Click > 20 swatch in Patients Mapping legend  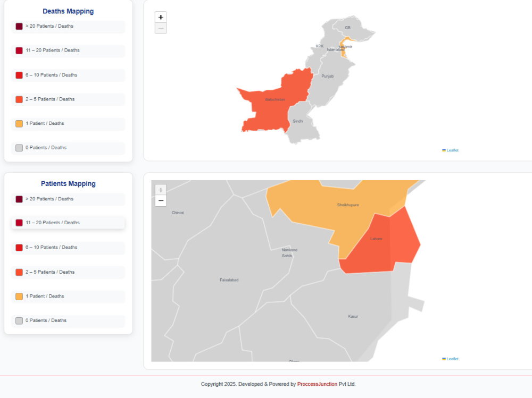[x=19, y=199]
